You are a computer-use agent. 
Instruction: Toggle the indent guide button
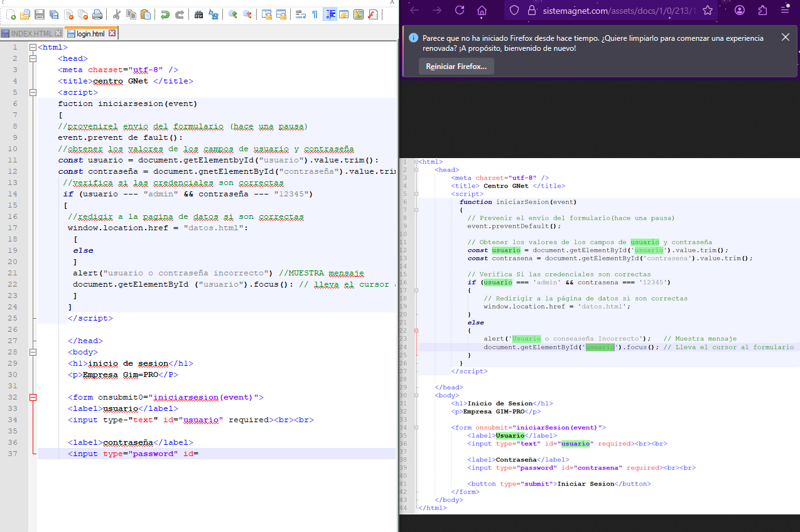point(330,14)
